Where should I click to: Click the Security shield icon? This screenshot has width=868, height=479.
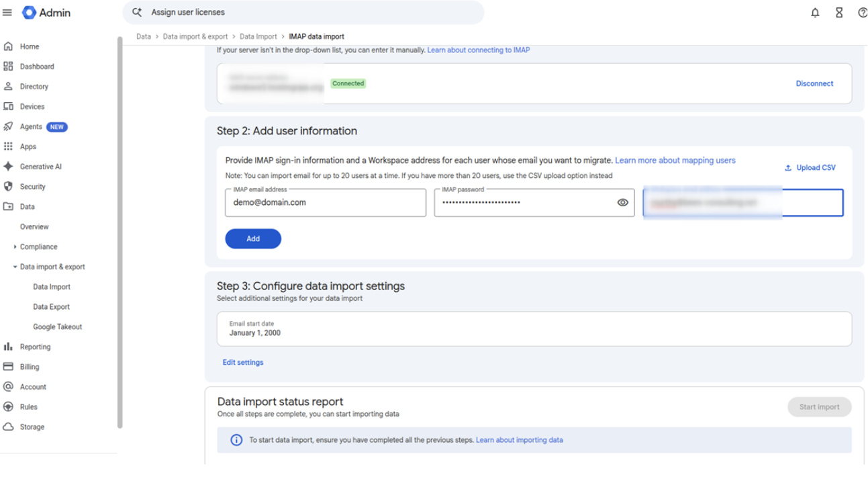tap(8, 187)
